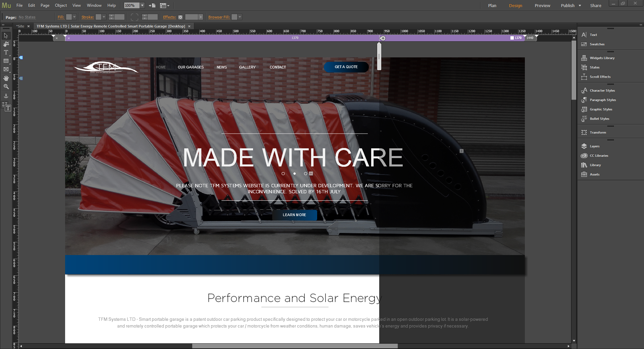Expand the opacity flyout arrow next to Effects
This screenshot has width=644, height=349.
tap(201, 17)
